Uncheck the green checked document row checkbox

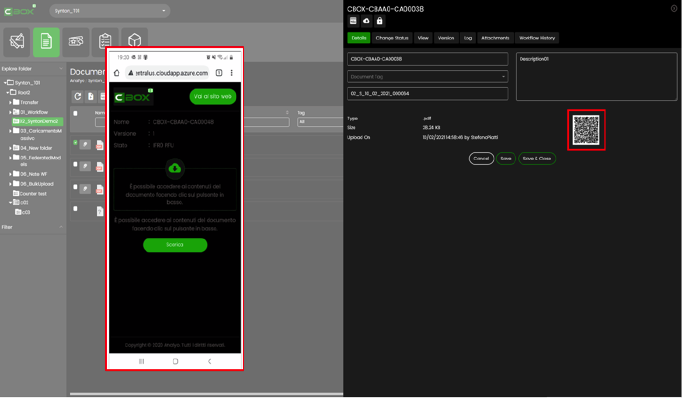[x=75, y=143]
